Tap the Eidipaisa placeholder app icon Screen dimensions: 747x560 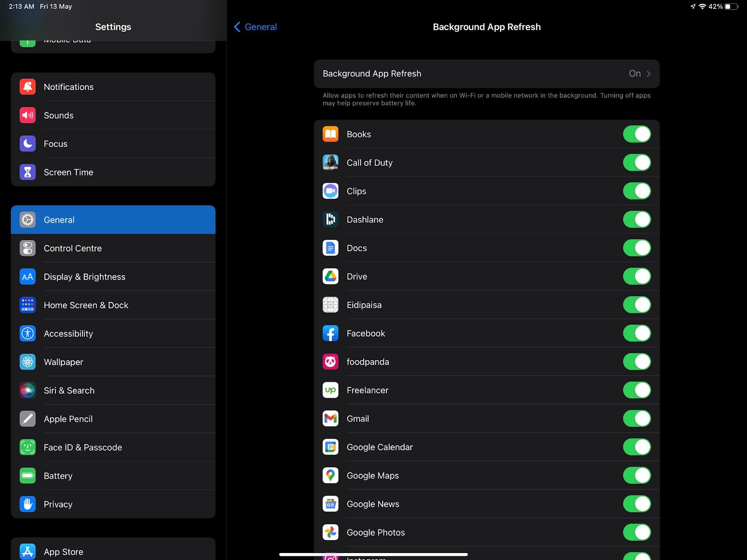(x=331, y=305)
